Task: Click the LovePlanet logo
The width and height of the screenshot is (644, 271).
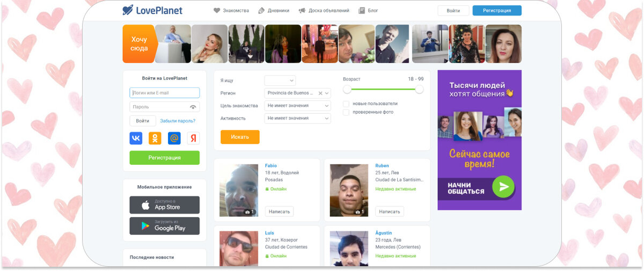Action: [152, 10]
